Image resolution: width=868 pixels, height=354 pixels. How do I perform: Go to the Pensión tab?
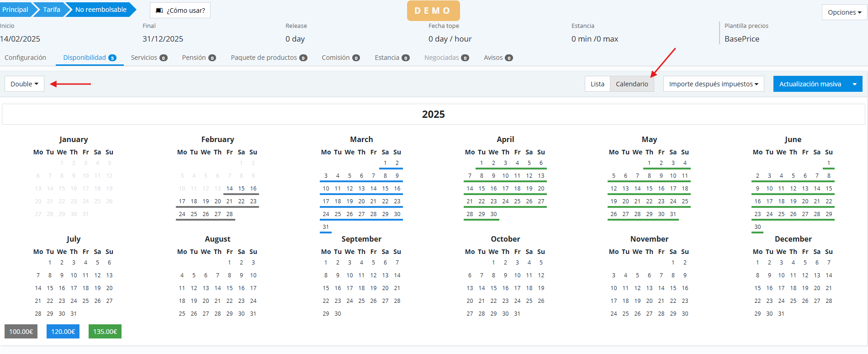(198, 58)
